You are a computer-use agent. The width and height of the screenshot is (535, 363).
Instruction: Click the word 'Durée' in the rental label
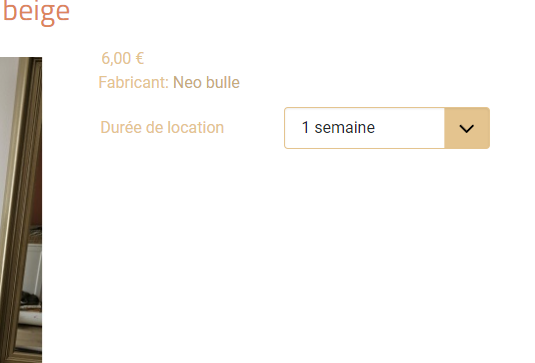point(121,128)
